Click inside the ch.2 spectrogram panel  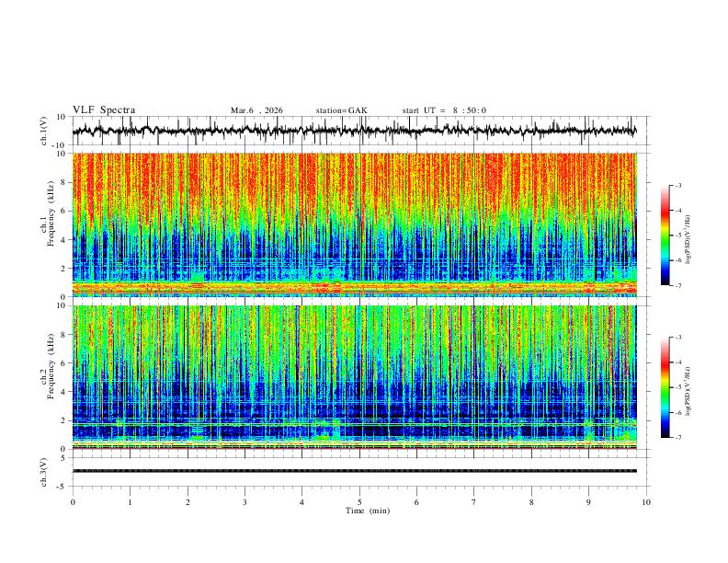click(354, 377)
